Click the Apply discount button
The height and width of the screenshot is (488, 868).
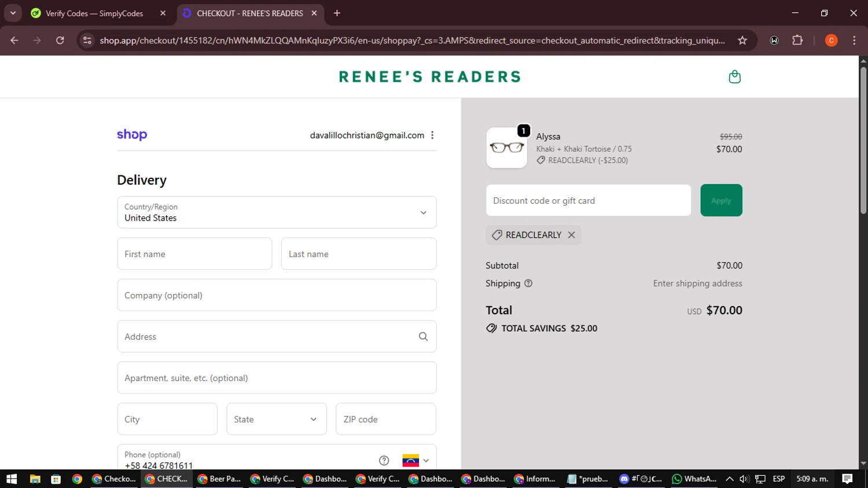[721, 200]
